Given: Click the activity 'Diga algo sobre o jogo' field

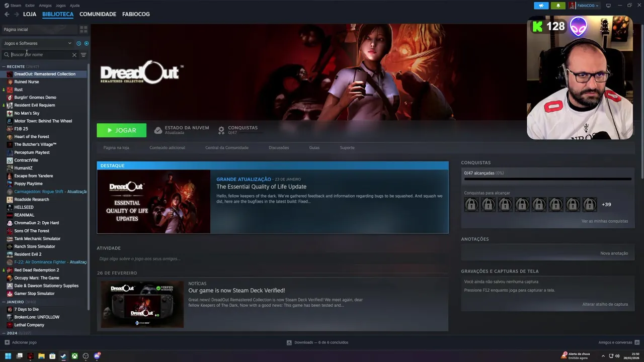Looking at the screenshot, I should 272,259.
